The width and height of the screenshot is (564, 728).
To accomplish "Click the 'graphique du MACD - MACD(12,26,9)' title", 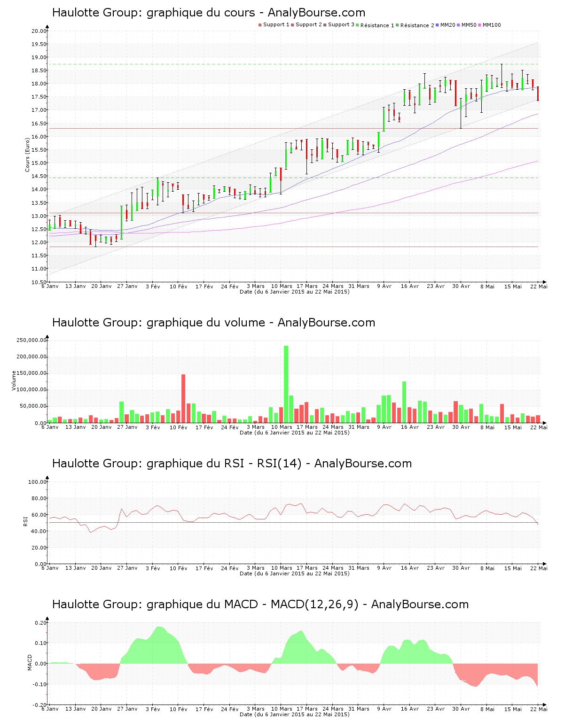I will (260, 604).
